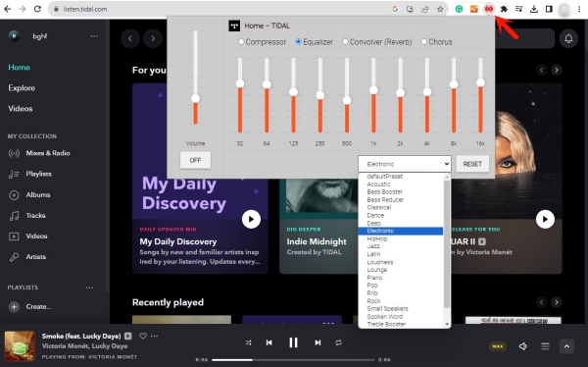Reload the page with the refresh icon
Image resolution: width=588 pixels, height=367 pixels.
click(x=37, y=9)
